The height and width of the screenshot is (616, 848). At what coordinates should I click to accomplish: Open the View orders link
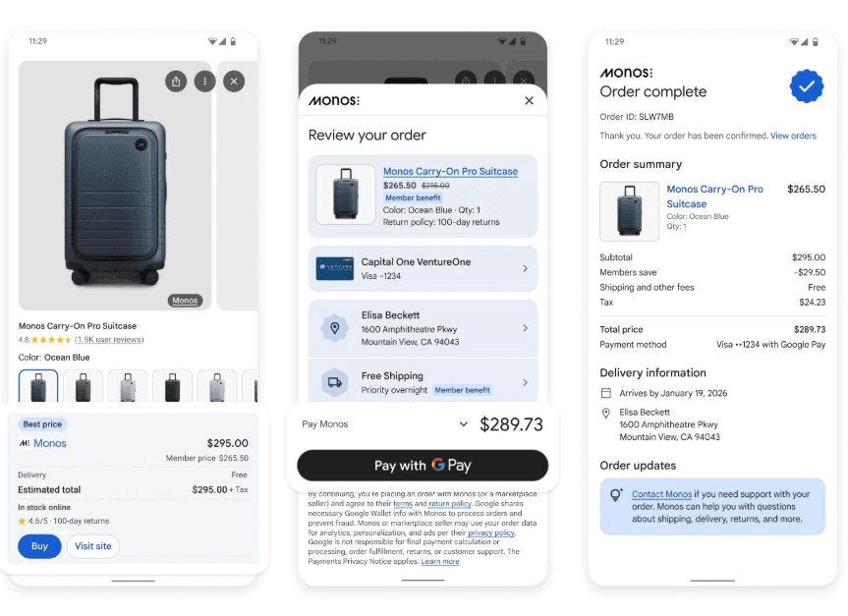793,136
